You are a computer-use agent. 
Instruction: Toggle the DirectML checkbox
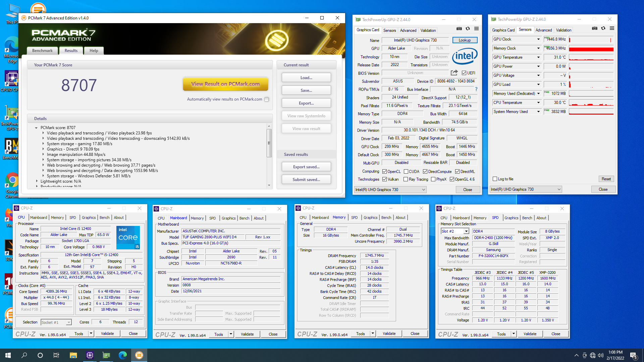coord(457,171)
